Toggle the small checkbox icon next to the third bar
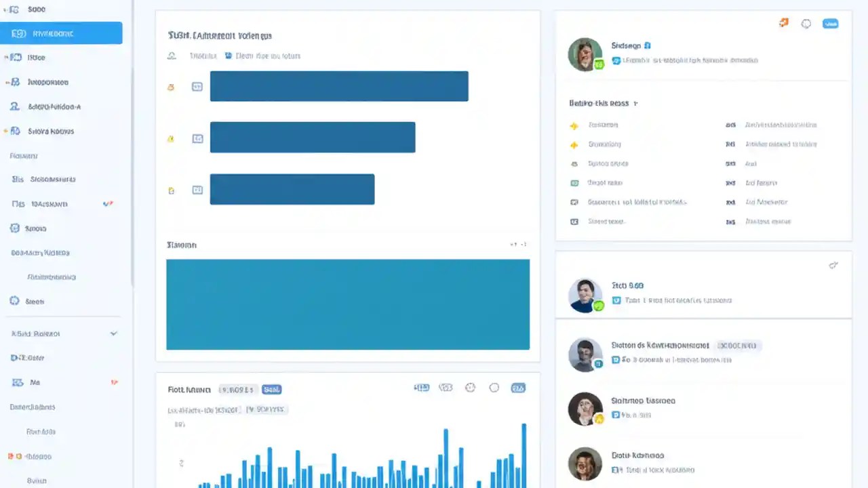The image size is (868, 488). [197, 189]
